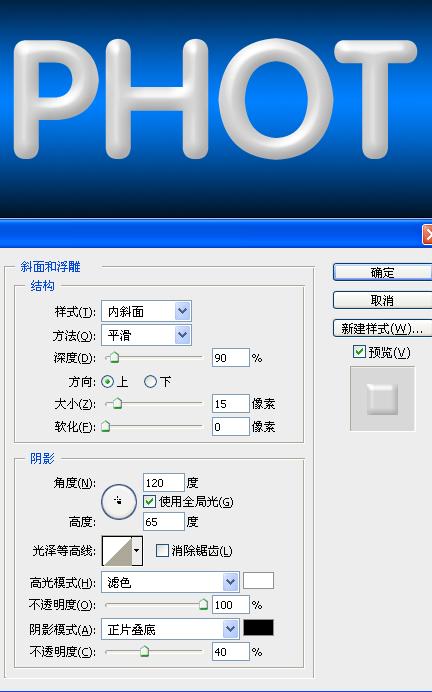Select the 下 (down) direction radio button
432x692 pixels.
pyautogui.click(x=150, y=381)
